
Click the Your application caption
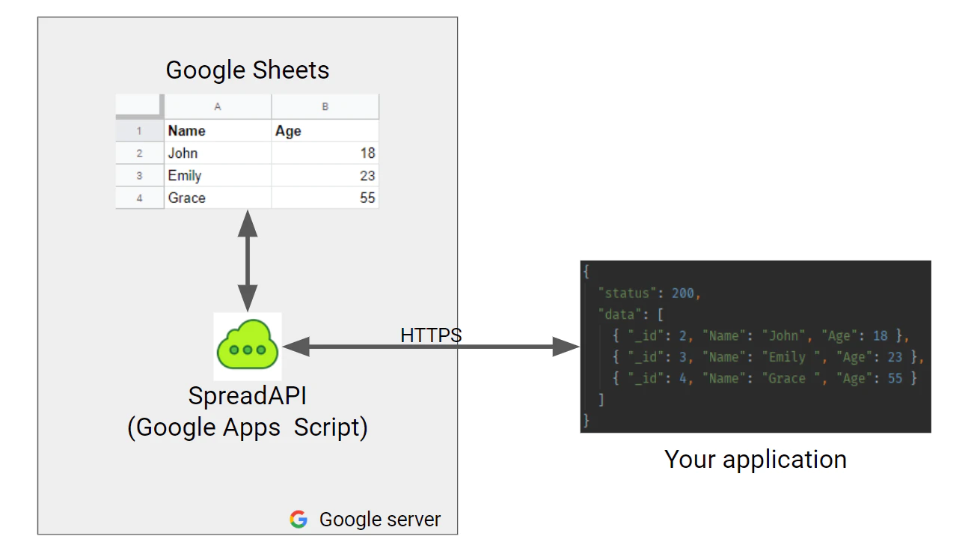pos(756,459)
